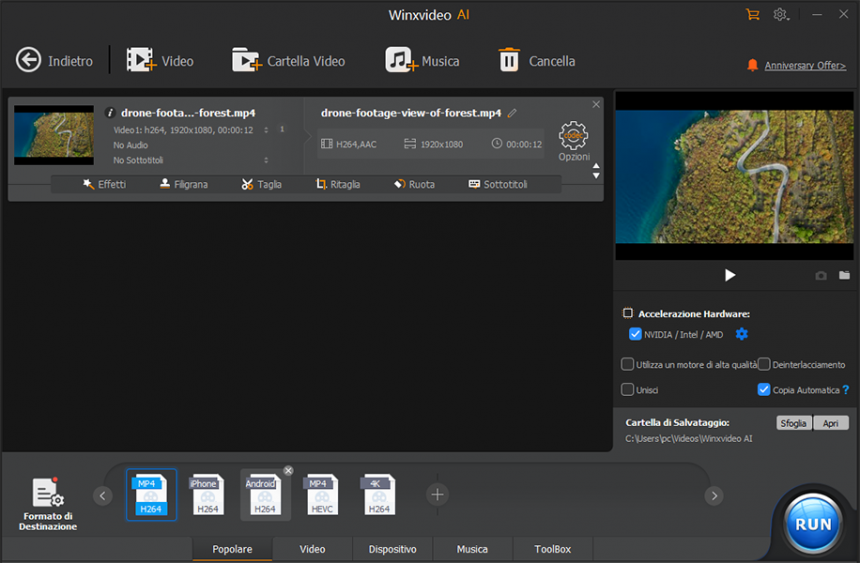Click the save path C:\Users\pc\Videos\Winxvideo AI

point(689,438)
